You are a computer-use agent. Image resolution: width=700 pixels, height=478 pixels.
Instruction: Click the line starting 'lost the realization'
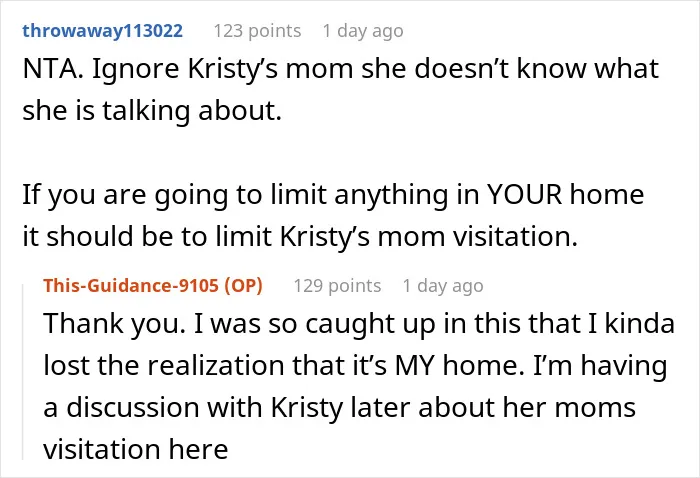click(355, 367)
